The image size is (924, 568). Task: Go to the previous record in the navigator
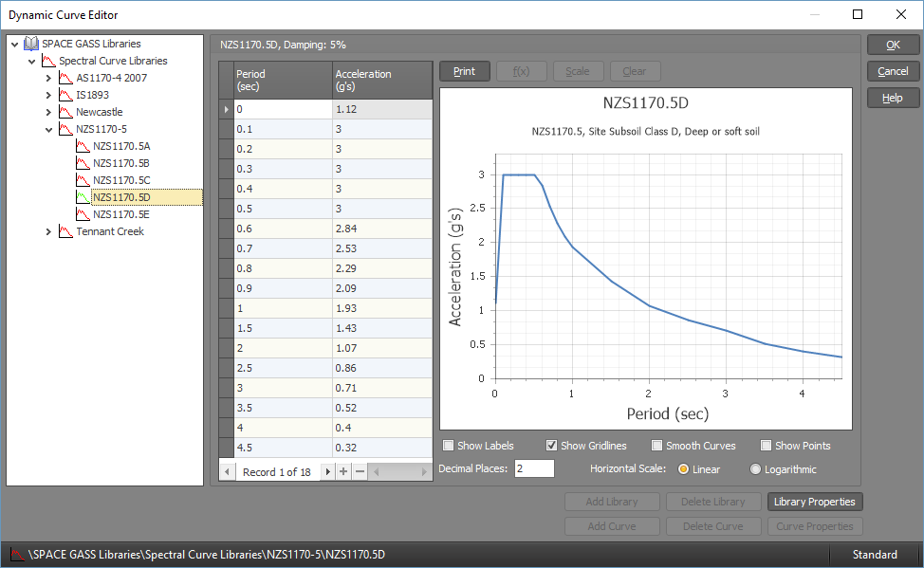(x=227, y=472)
